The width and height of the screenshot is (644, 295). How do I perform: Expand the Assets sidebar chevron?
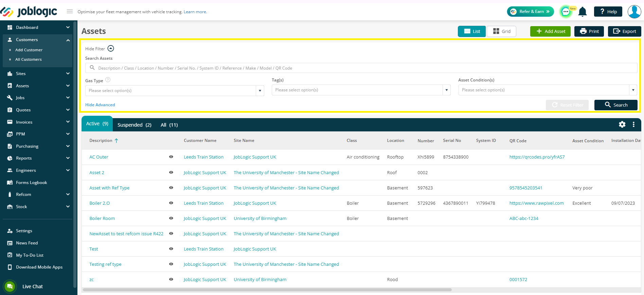click(x=68, y=86)
